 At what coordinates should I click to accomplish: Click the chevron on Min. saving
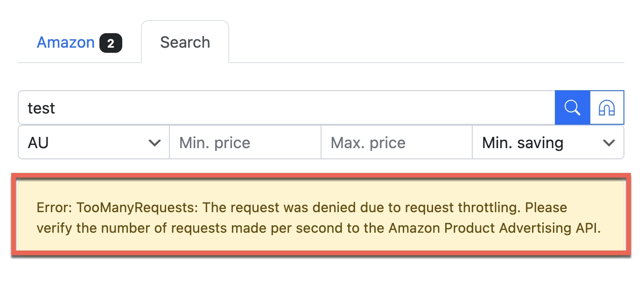point(609,143)
